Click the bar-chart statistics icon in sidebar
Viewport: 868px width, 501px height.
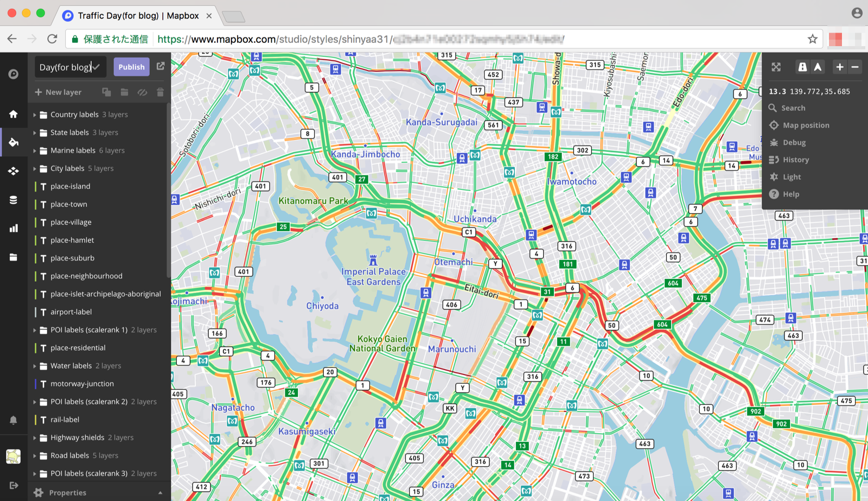coord(14,228)
